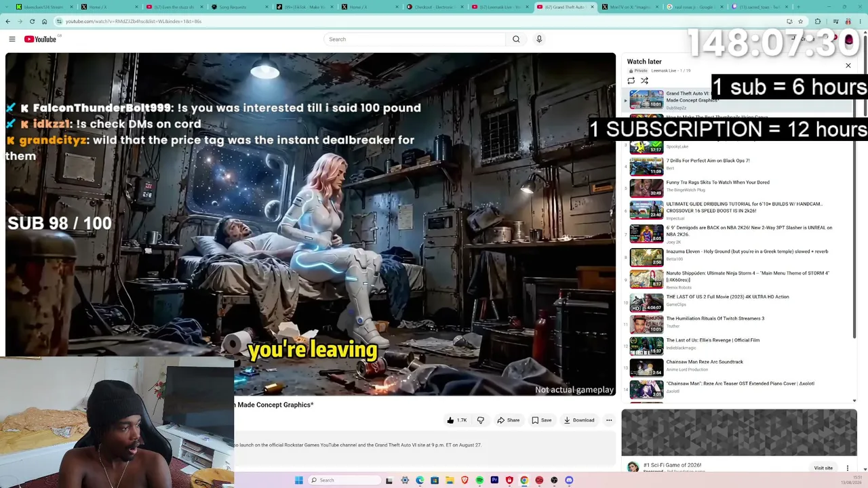Open The Humiliation Rituals Of Twitch Streamers 3
Image resolution: width=868 pixels, height=488 pixels.
[x=715, y=319]
